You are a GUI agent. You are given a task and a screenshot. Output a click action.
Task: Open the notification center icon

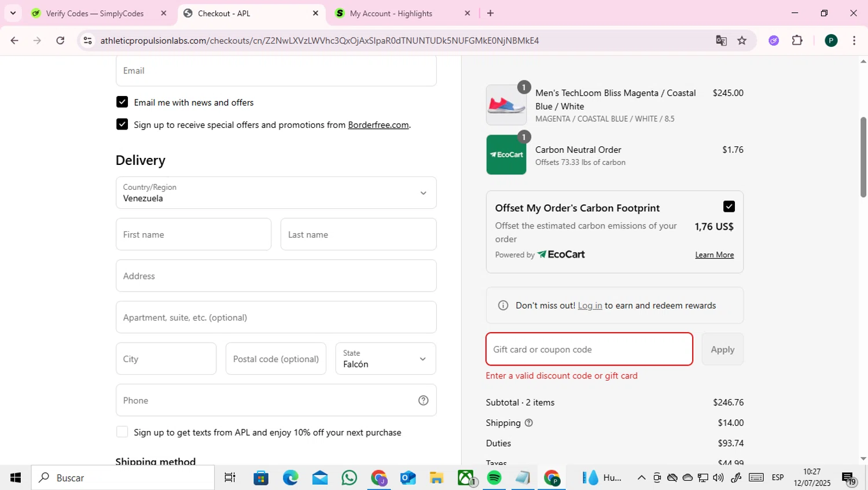[x=849, y=478]
